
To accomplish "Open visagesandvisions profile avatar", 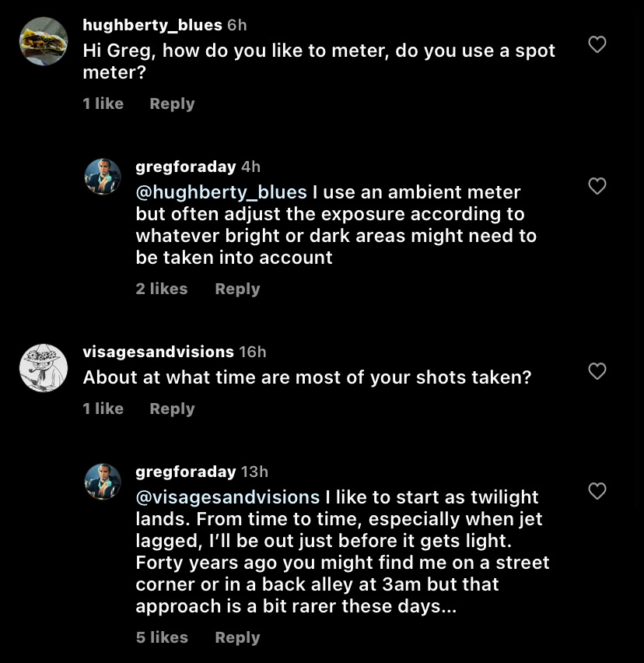I will click(x=44, y=367).
